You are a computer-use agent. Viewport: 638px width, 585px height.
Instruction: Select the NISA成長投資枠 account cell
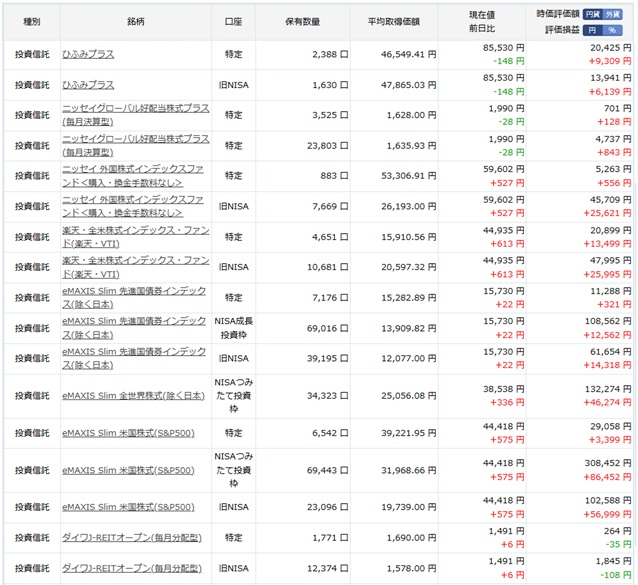click(234, 328)
